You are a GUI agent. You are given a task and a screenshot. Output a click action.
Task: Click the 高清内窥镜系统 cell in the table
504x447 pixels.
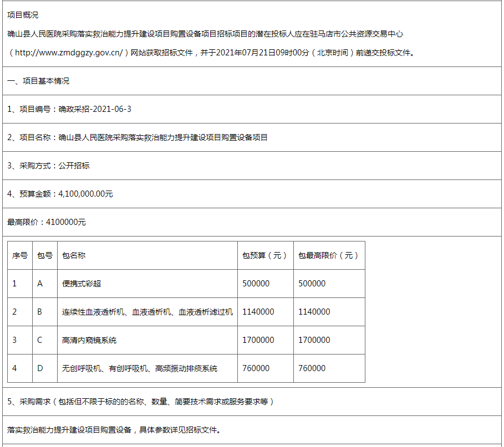click(x=89, y=340)
